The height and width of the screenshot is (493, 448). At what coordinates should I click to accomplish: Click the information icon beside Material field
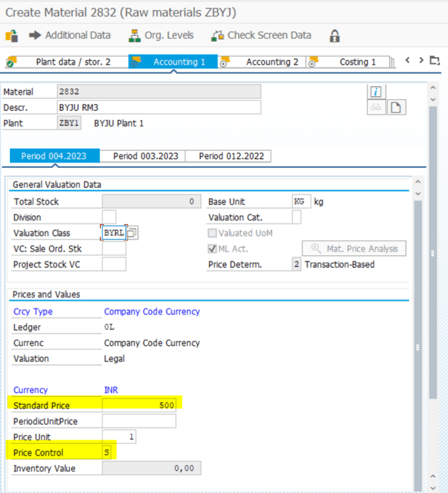376,91
